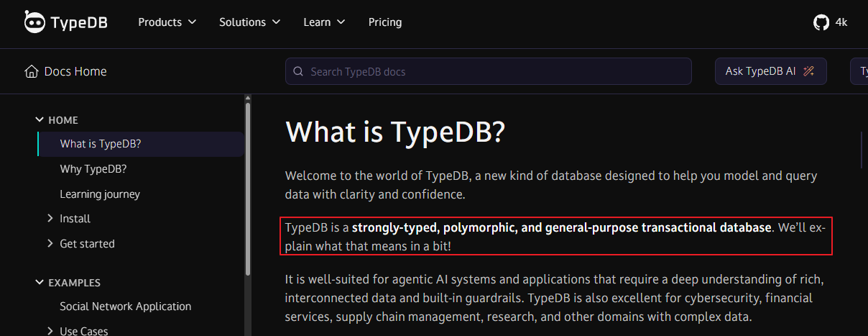Click the TypeDB robot logo icon
The width and height of the screenshot is (868, 336).
tap(34, 22)
